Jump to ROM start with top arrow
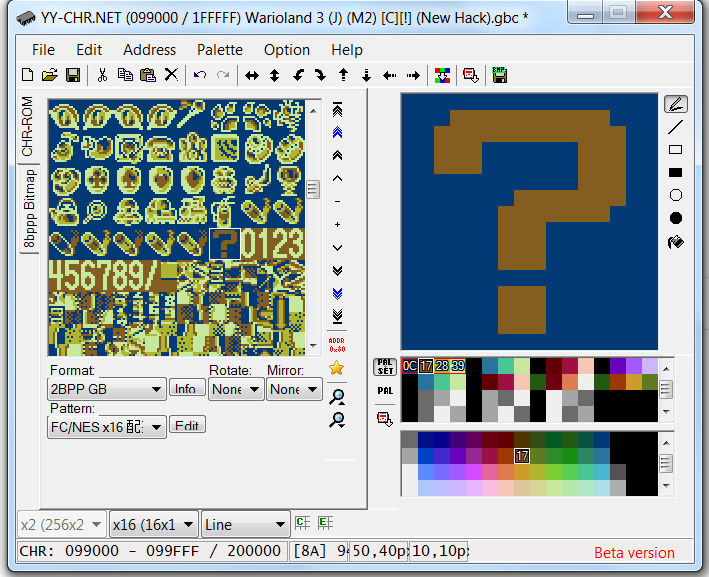 [x=337, y=110]
